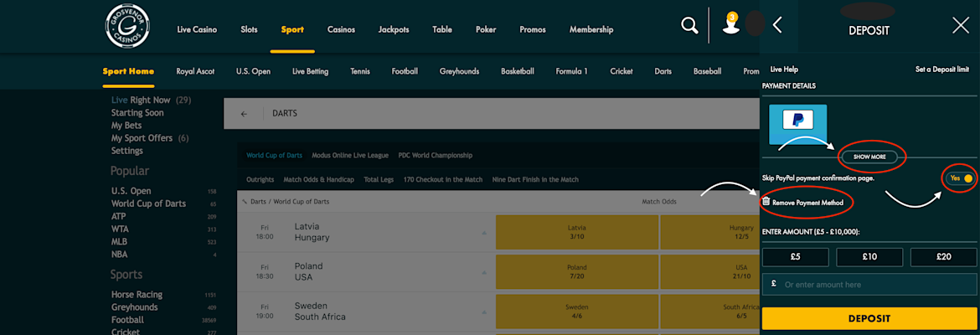Expand the Sweden vs South Africa match markets
Viewport: 980px width, 335px height.
click(484, 312)
